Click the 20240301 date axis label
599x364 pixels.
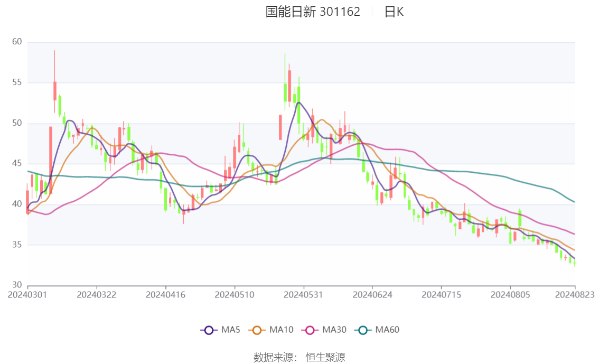27,295
